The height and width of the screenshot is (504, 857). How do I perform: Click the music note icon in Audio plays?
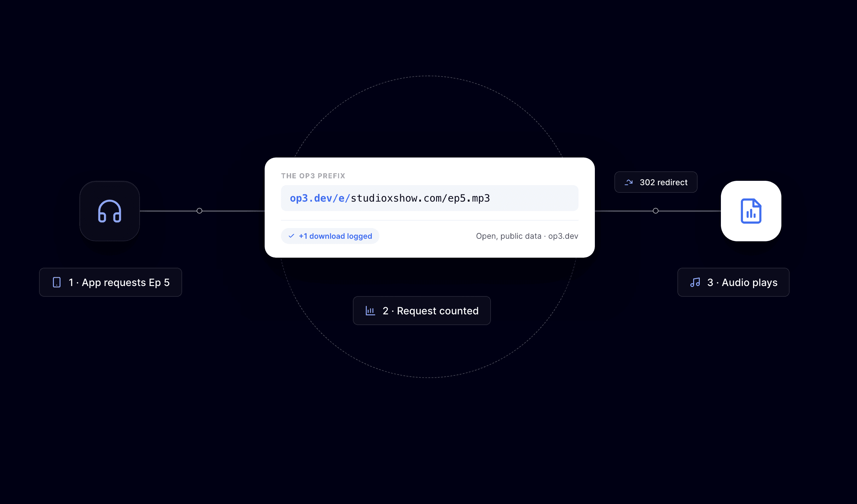[x=695, y=282]
